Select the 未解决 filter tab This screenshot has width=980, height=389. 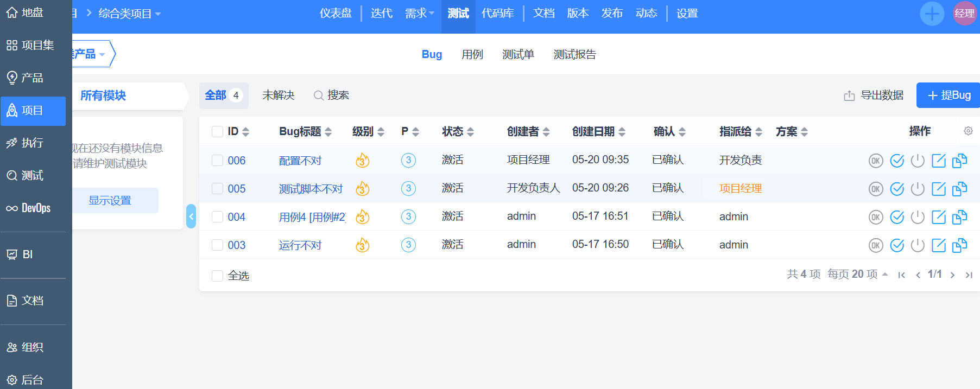click(278, 95)
